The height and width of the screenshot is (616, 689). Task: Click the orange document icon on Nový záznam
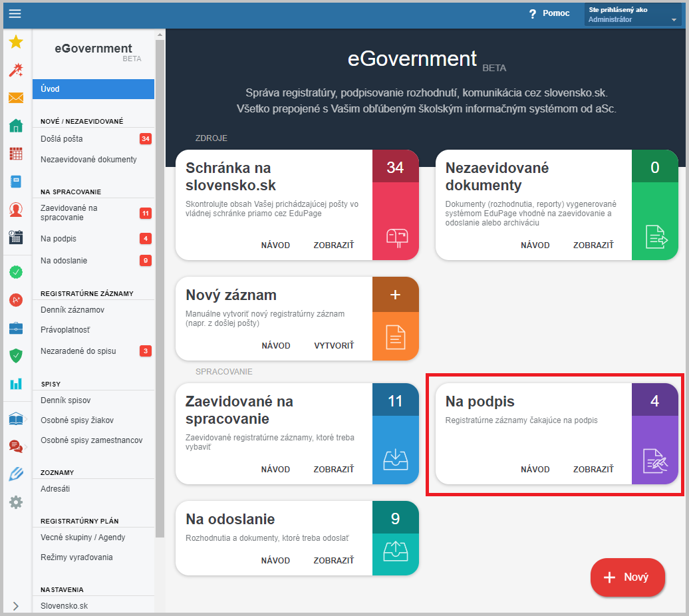[x=396, y=337]
